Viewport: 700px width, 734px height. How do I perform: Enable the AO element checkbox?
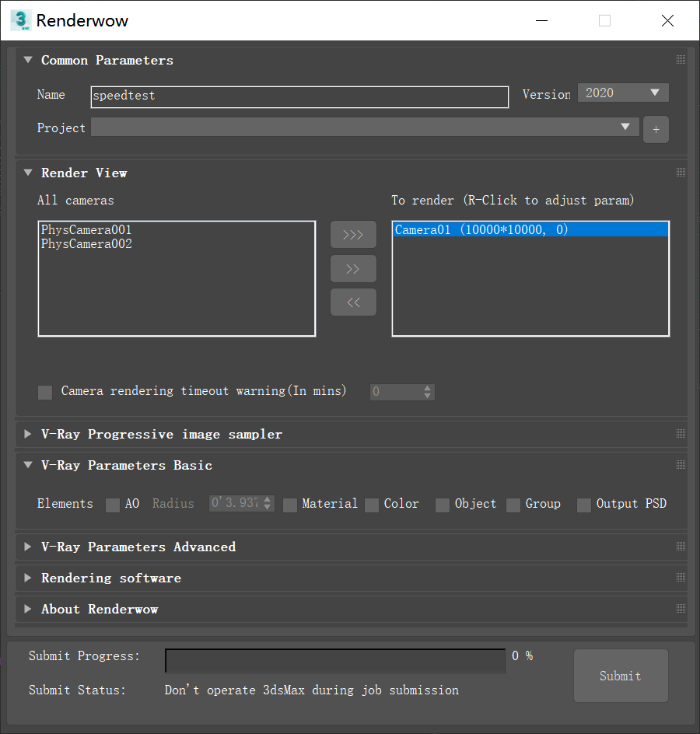tap(112, 505)
